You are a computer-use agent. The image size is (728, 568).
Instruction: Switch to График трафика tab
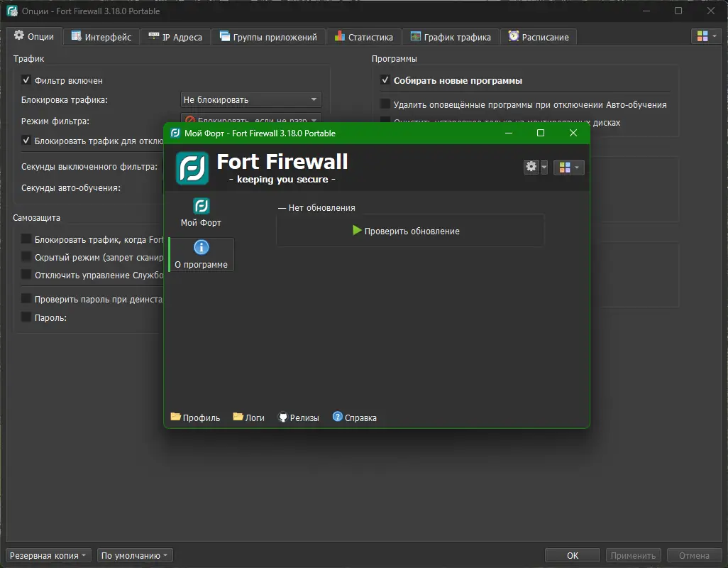pyautogui.click(x=451, y=37)
